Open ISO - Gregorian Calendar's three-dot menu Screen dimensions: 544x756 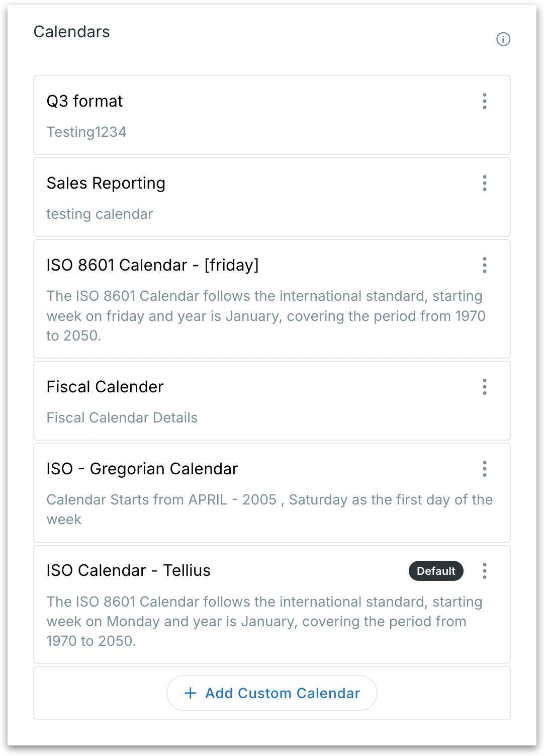(485, 469)
